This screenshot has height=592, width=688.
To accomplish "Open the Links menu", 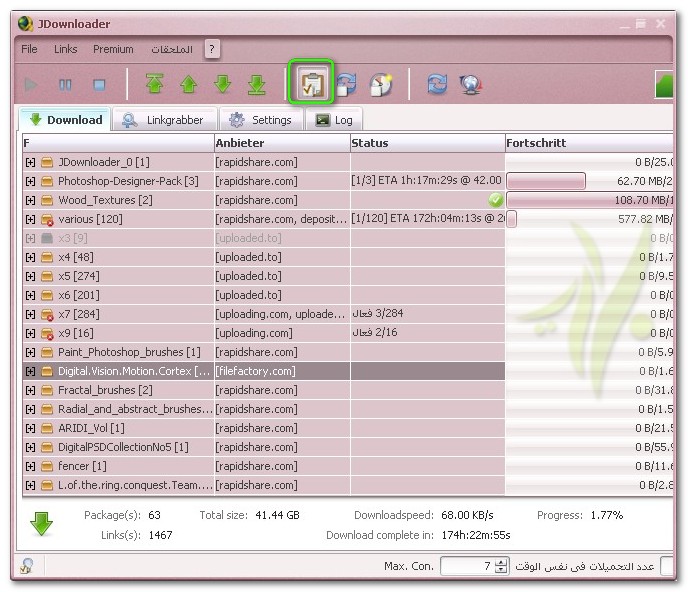I will tap(65, 49).
